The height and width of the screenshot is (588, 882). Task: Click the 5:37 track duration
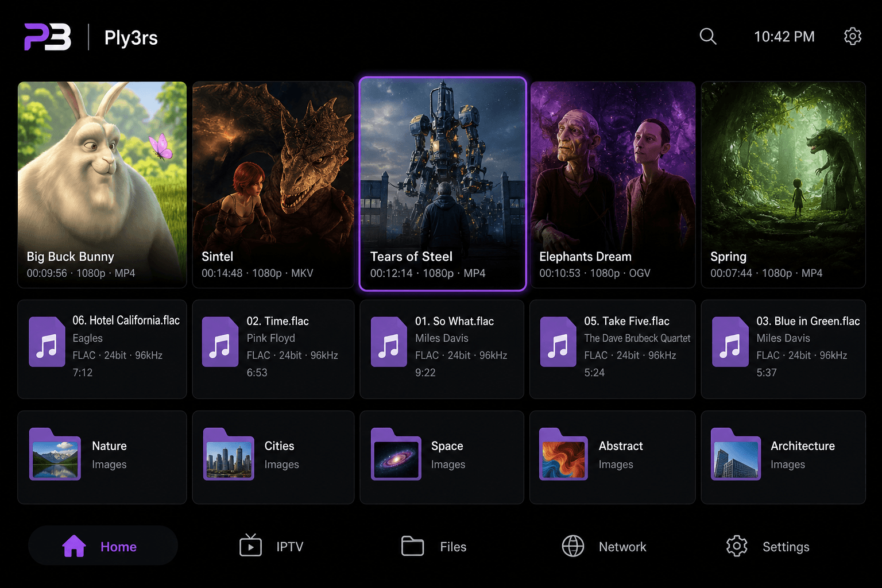point(766,373)
